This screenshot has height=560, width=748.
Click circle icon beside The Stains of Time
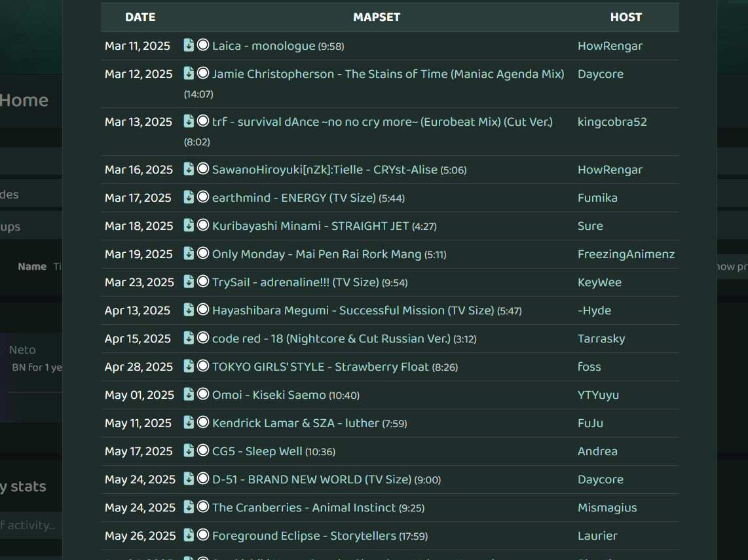203,73
